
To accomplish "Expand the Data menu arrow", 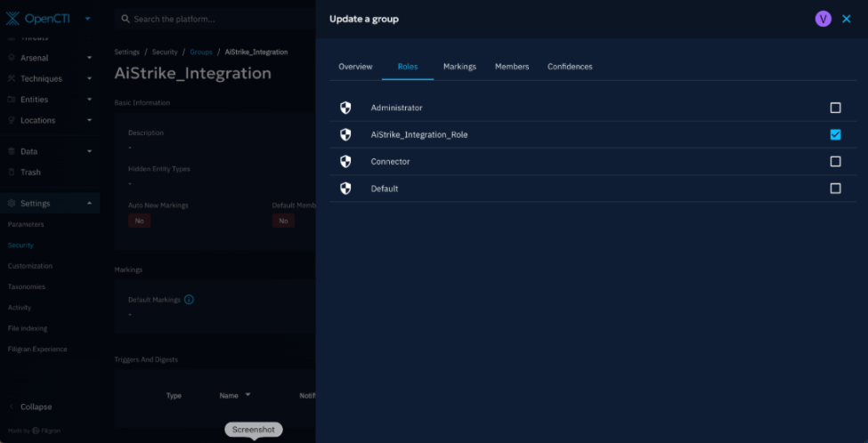I will [90, 151].
